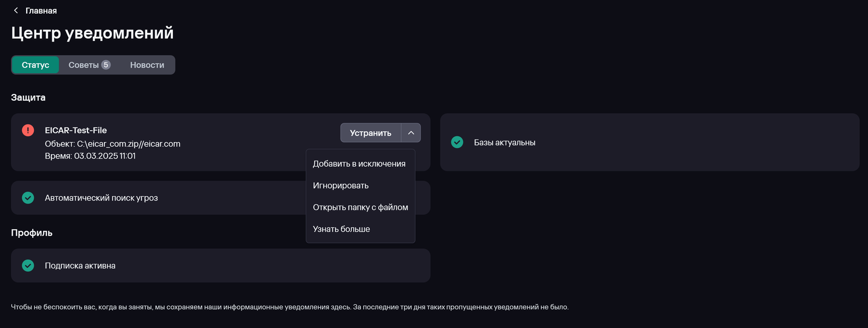Click the 'Автоматический поиск угроз' label
The width and height of the screenshot is (868, 328).
click(101, 198)
